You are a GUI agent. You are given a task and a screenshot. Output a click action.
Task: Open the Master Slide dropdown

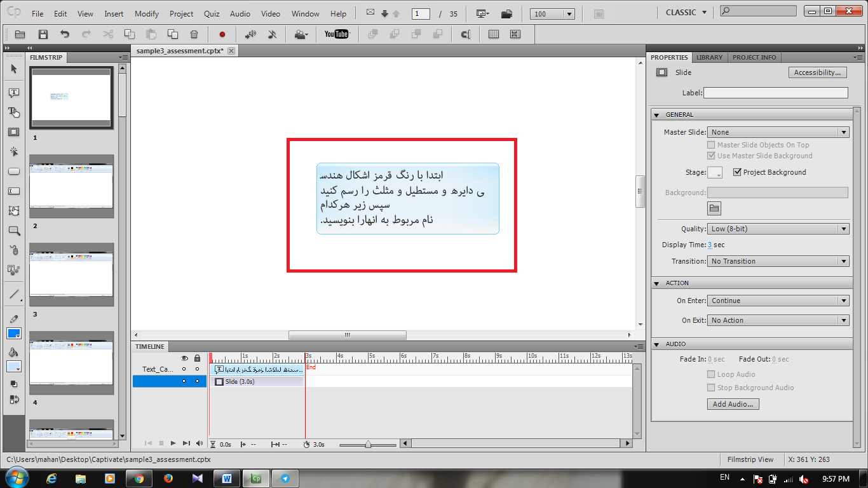click(x=778, y=132)
